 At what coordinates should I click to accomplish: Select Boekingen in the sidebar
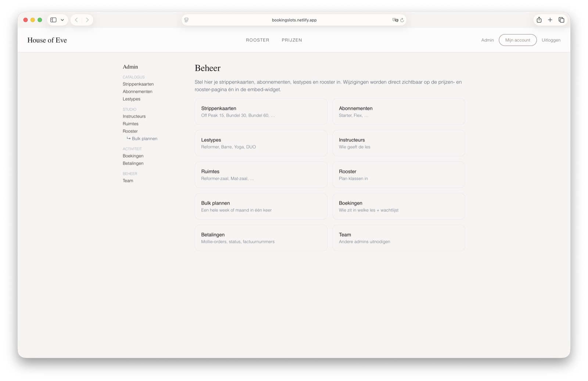pos(133,156)
